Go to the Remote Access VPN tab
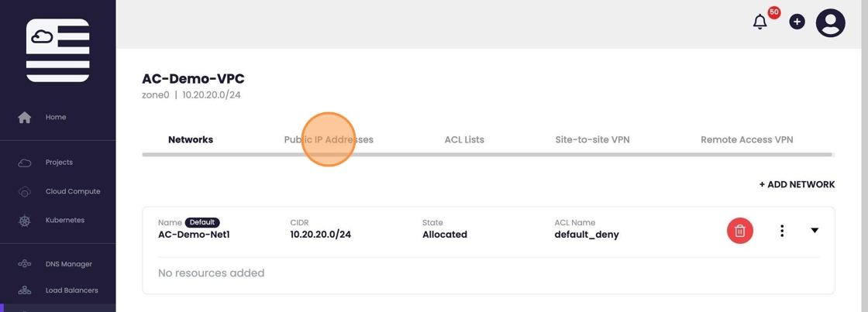The image size is (868, 312). click(x=746, y=140)
